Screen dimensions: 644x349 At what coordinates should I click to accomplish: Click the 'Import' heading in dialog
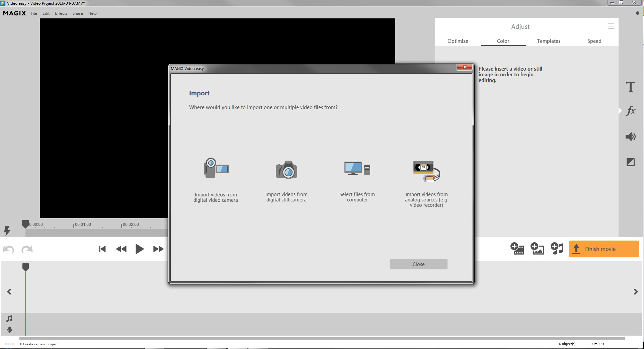tap(199, 93)
